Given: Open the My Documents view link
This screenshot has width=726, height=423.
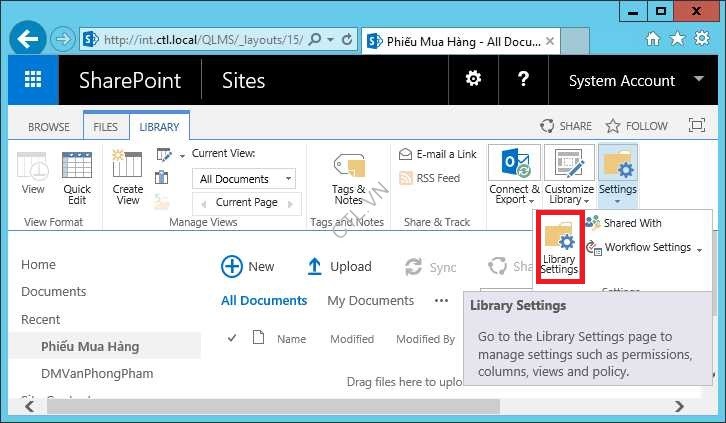Looking at the screenshot, I should pyautogui.click(x=370, y=300).
